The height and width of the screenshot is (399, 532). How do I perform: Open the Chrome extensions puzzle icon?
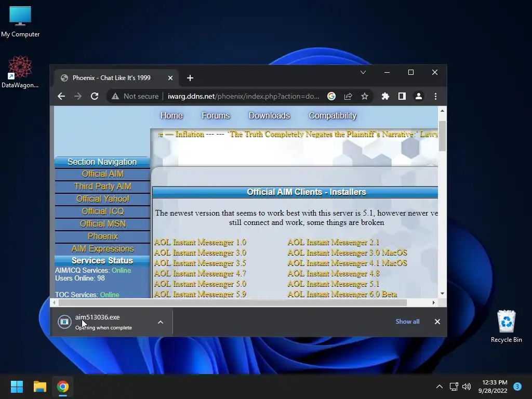385,96
